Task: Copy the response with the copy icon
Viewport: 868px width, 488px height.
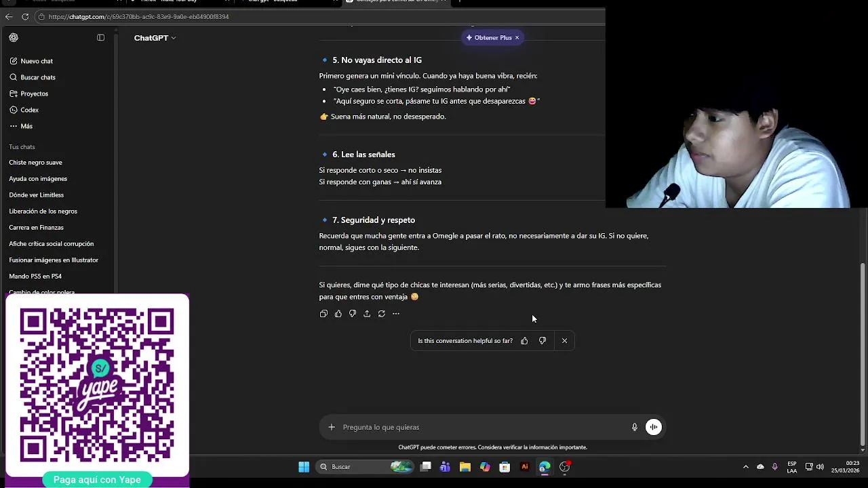Action: tap(323, 314)
